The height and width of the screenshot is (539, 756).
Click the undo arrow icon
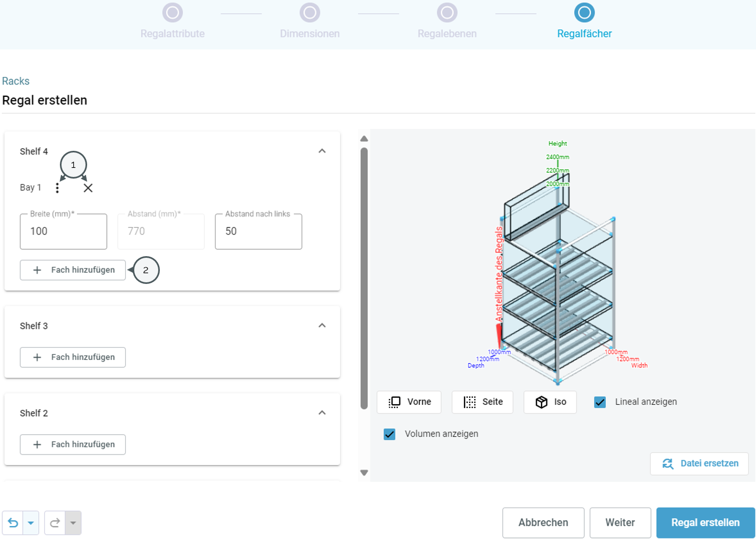click(13, 523)
